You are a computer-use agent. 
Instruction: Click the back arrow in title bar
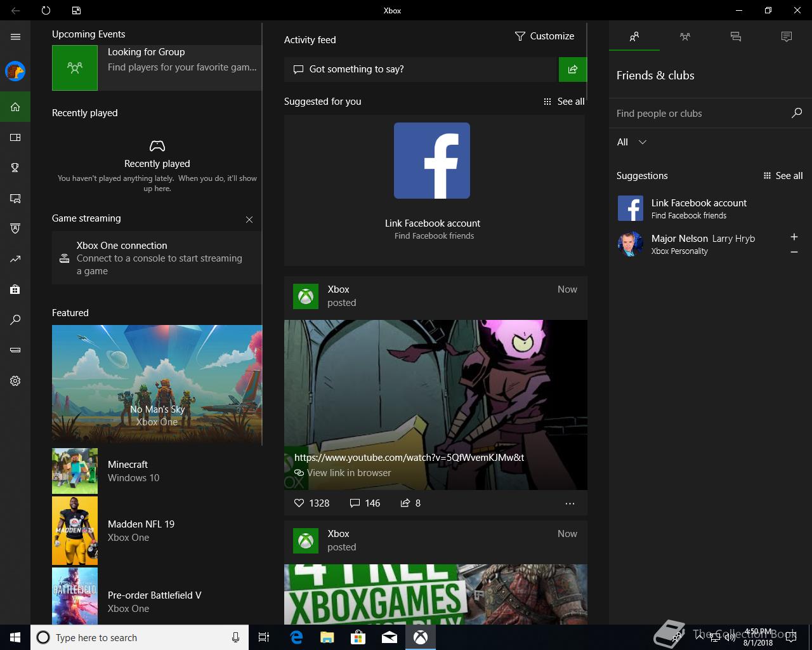15,10
